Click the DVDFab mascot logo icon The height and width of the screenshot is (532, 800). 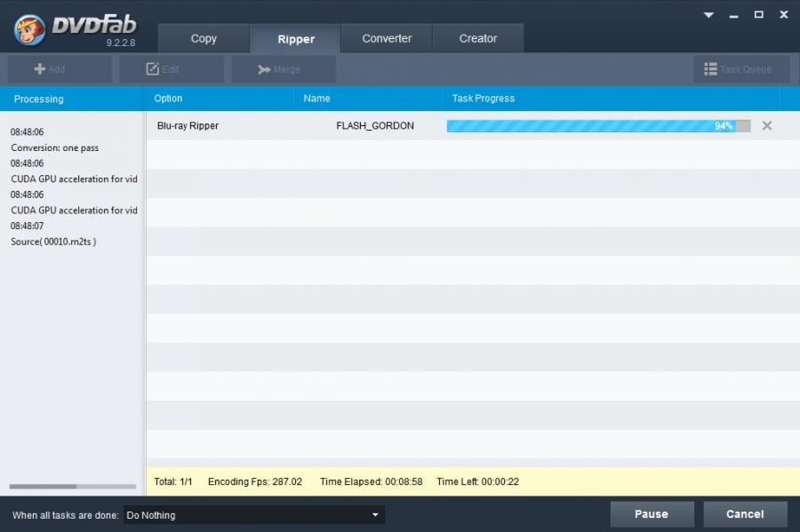(29, 30)
